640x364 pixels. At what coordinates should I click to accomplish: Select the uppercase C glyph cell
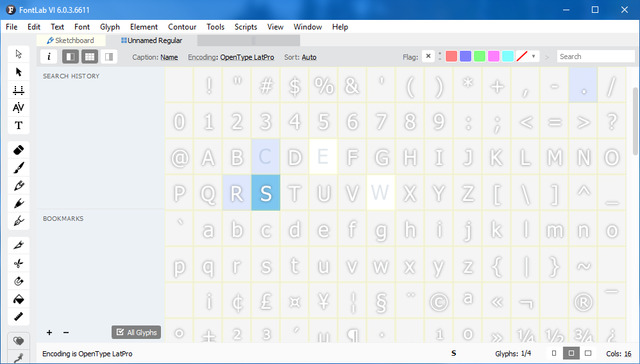point(266,156)
